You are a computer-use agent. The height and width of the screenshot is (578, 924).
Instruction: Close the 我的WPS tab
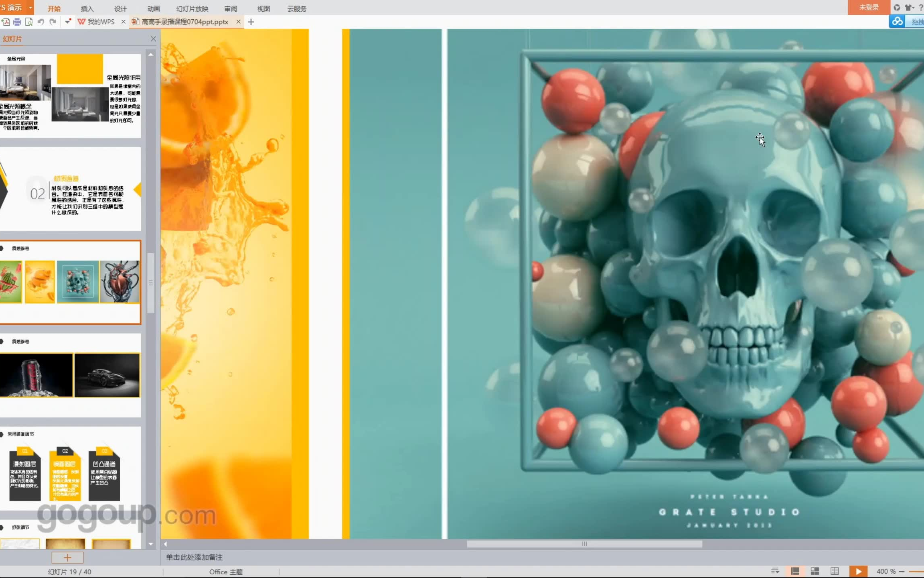coord(123,22)
